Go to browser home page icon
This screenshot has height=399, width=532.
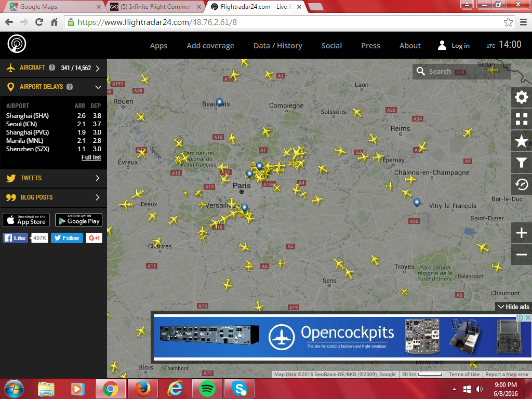(x=54, y=22)
